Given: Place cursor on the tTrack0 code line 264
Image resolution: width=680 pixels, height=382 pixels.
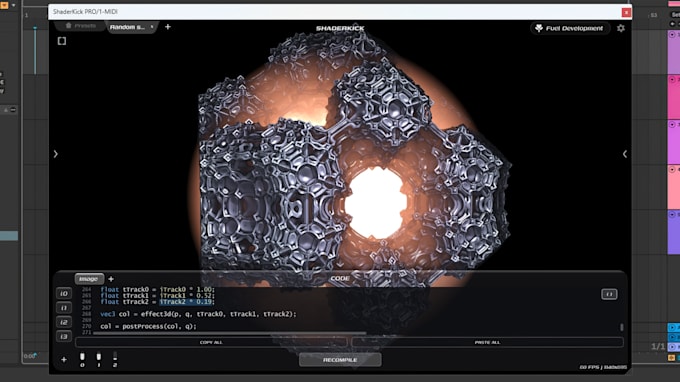Looking at the screenshot, I should [157, 289].
